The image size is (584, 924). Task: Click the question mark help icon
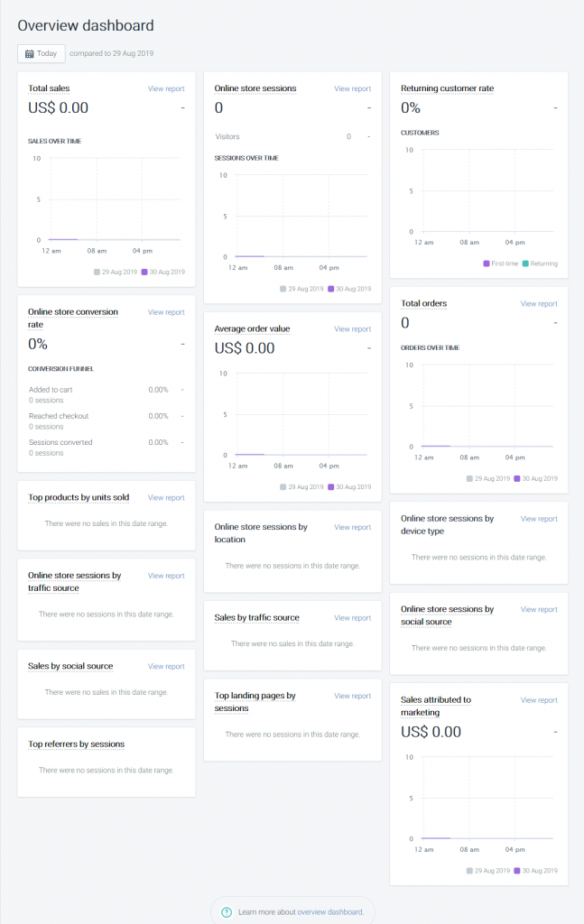point(227,912)
